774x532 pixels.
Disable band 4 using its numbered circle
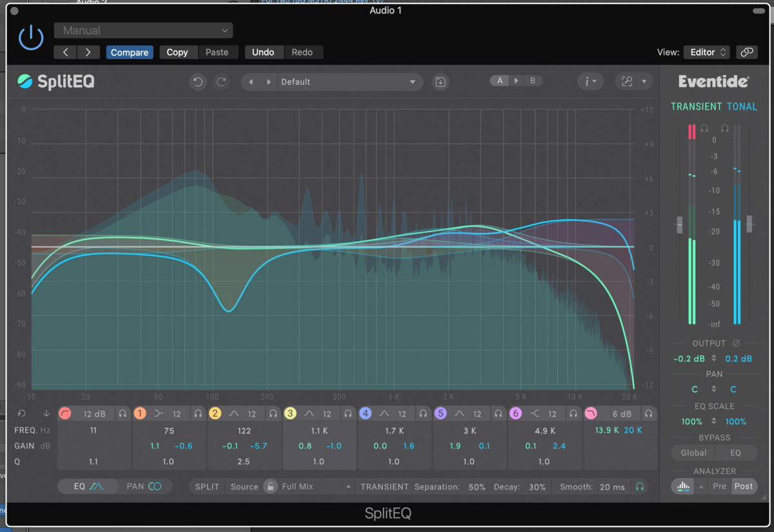[366, 413]
